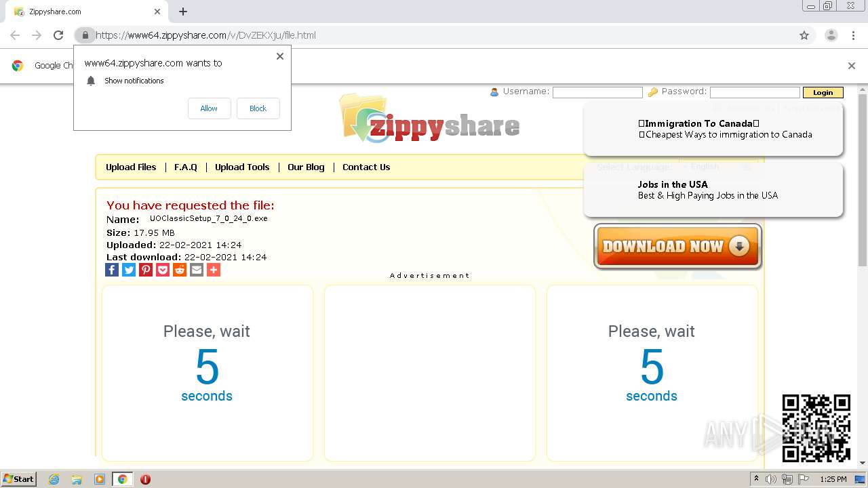Click the DOWNLOAD NOW button

[677, 247]
